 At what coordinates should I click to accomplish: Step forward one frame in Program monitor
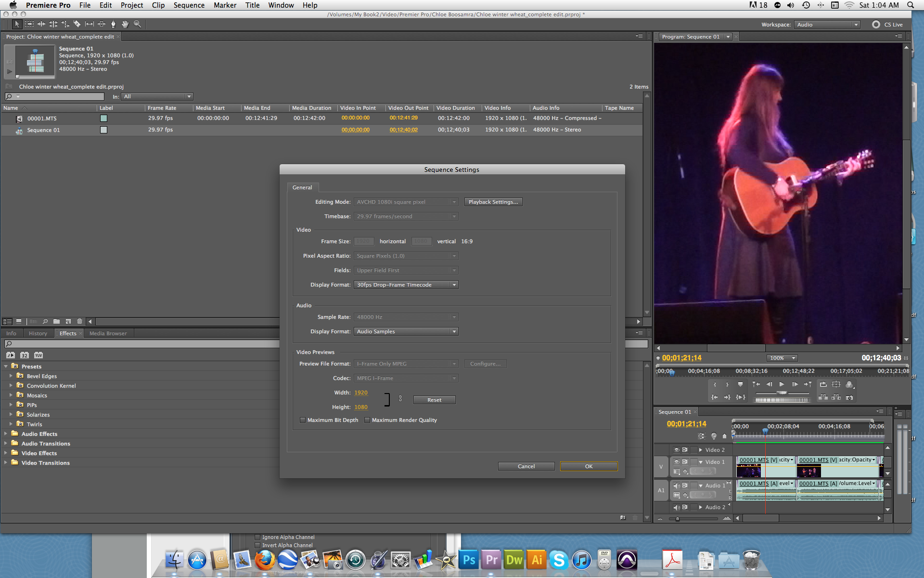coord(795,384)
